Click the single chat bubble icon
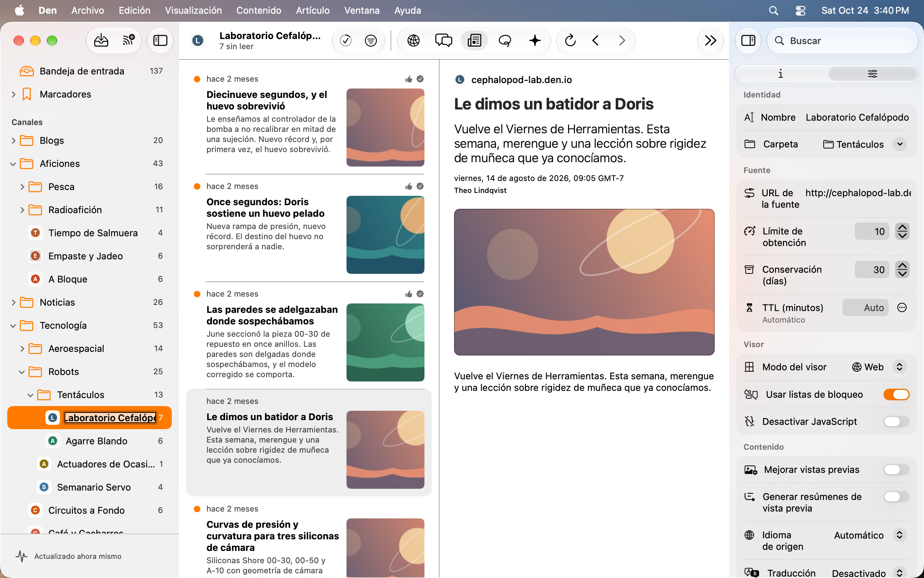Image resolution: width=924 pixels, height=578 pixels. 505,40
